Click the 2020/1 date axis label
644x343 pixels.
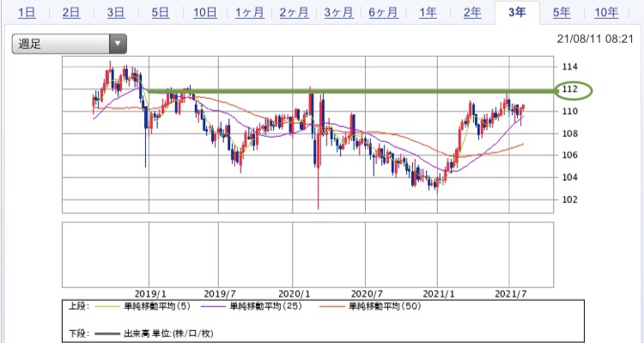click(x=294, y=294)
